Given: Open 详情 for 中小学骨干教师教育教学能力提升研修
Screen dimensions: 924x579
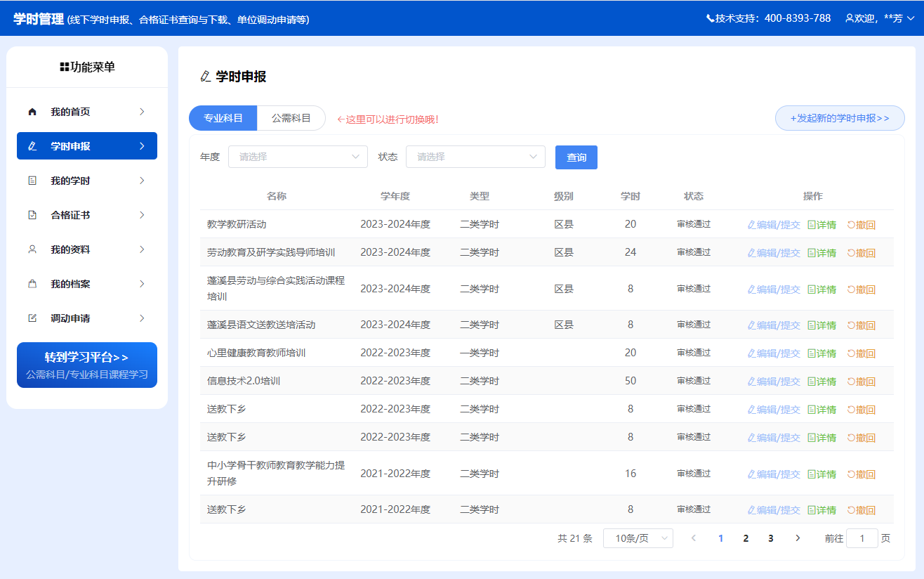Looking at the screenshot, I should click(x=821, y=474).
